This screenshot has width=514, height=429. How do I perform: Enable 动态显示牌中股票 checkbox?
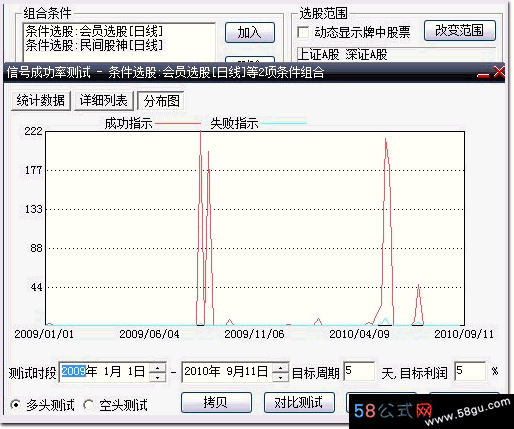click(x=303, y=33)
